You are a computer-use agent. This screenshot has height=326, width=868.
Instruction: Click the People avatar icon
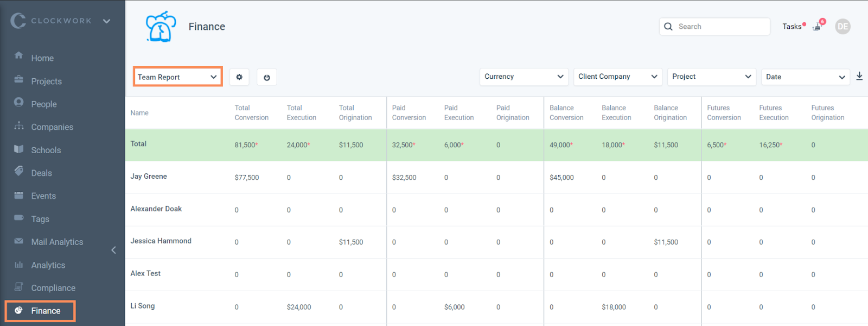tap(19, 102)
